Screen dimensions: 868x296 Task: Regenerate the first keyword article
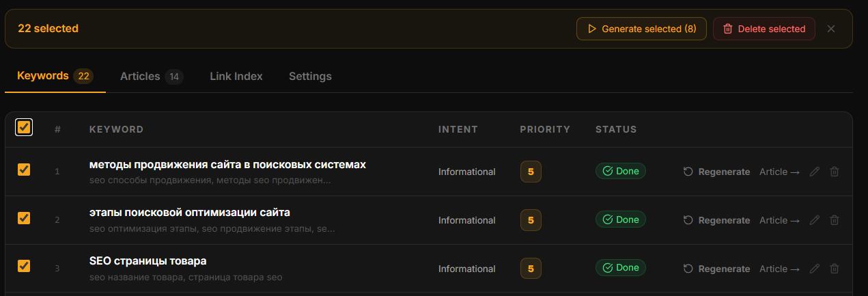click(716, 172)
